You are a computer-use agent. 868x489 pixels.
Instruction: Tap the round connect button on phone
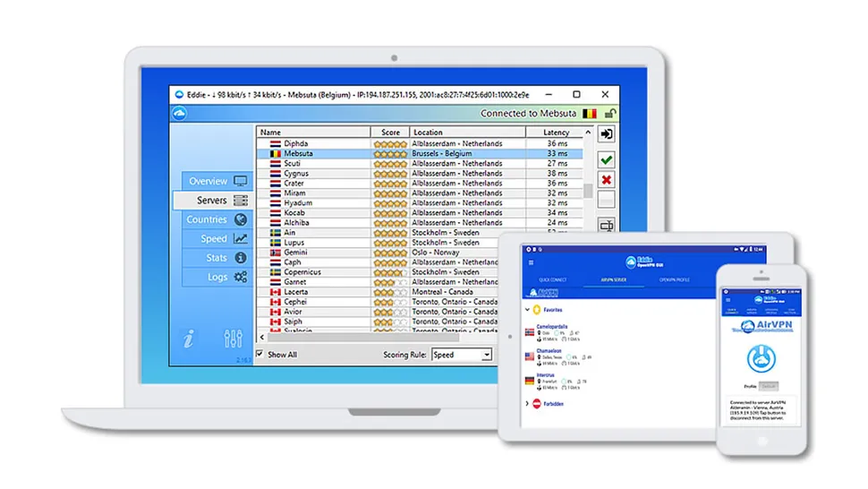point(762,358)
